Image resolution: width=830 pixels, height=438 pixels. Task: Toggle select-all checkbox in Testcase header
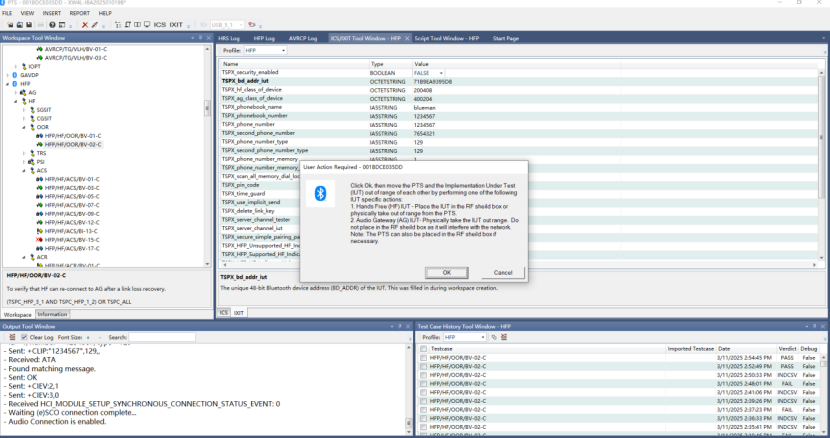click(423, 348)
